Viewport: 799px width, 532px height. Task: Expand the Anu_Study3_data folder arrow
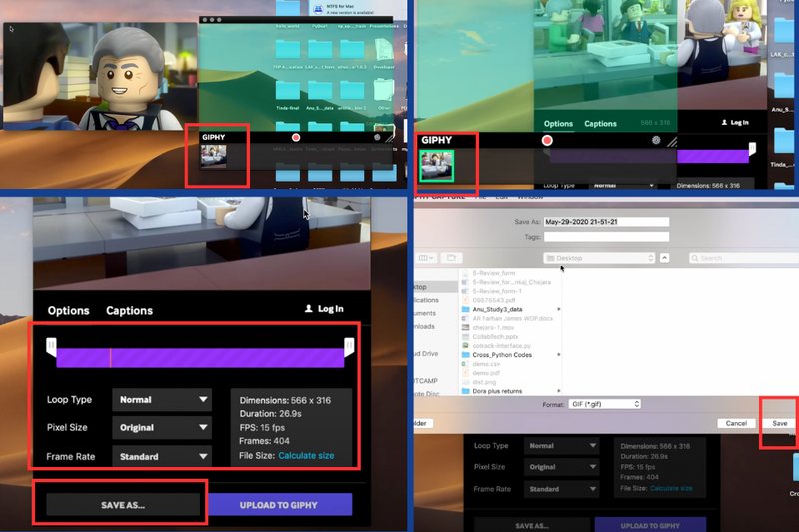(x=559, y=309)
